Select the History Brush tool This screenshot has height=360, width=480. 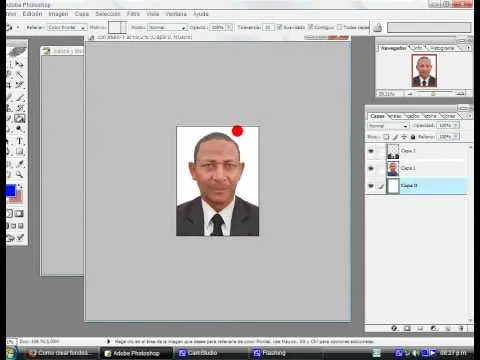point(20,108)
